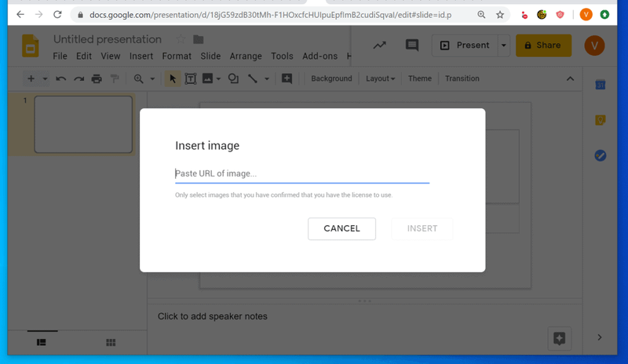Image resolution: width=628 pixels, height=364 pixels.
Task: Open comment history icon
Action: [x=411, y=45]
